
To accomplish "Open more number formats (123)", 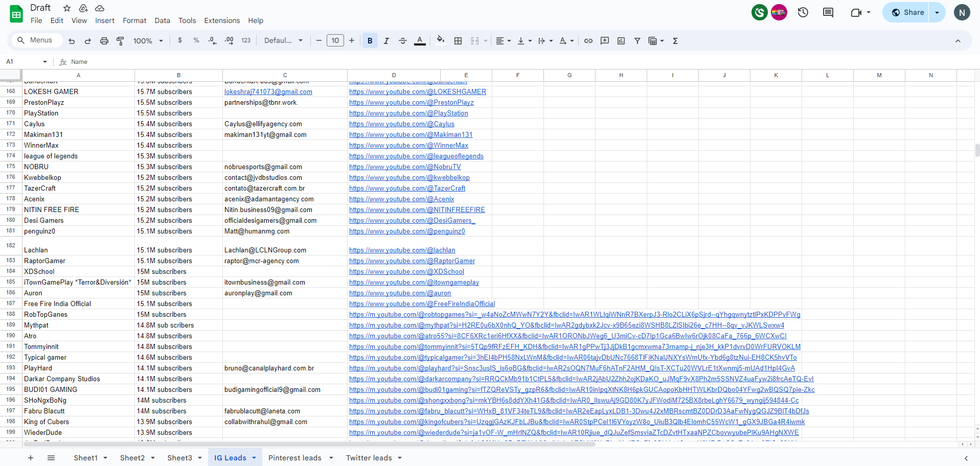I will tap(246, 40).
